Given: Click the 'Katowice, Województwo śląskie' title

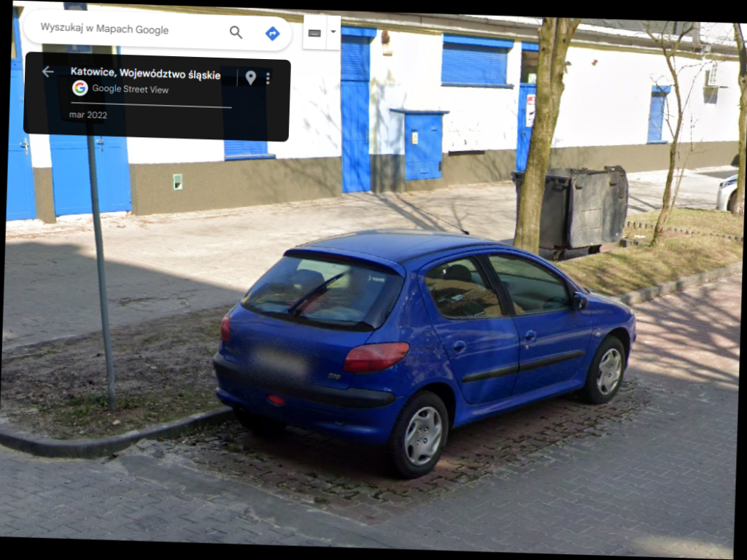Looking at the screenshot, I should 146,74.
